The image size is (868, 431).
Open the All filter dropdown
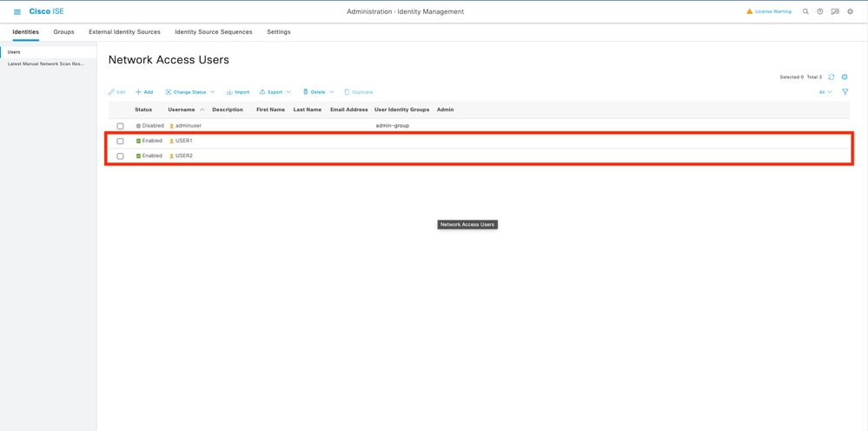pos(825,92)
